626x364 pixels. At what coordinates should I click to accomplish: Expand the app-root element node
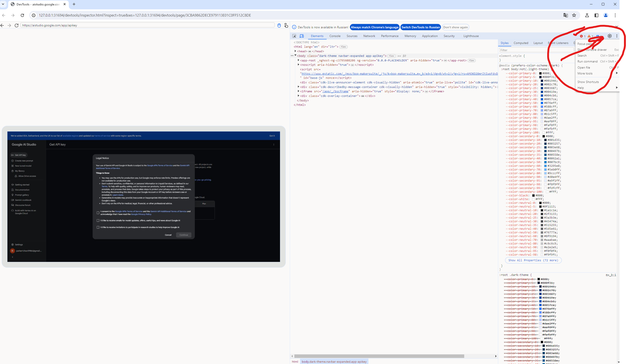tap(298, 60)
